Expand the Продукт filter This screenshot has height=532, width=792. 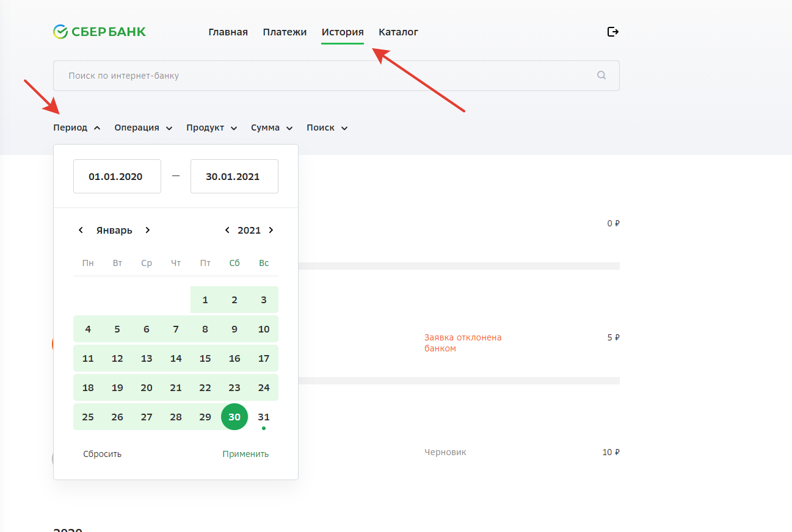[212, 128]
